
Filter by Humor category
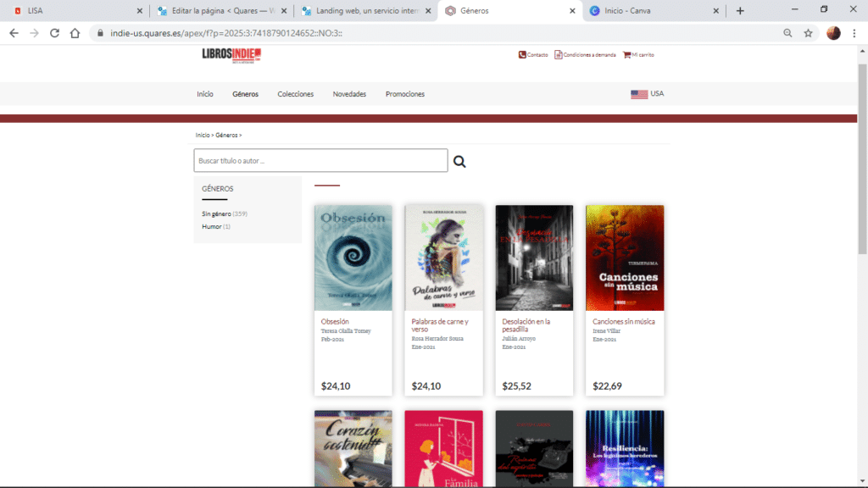click(x=211, y=226)
